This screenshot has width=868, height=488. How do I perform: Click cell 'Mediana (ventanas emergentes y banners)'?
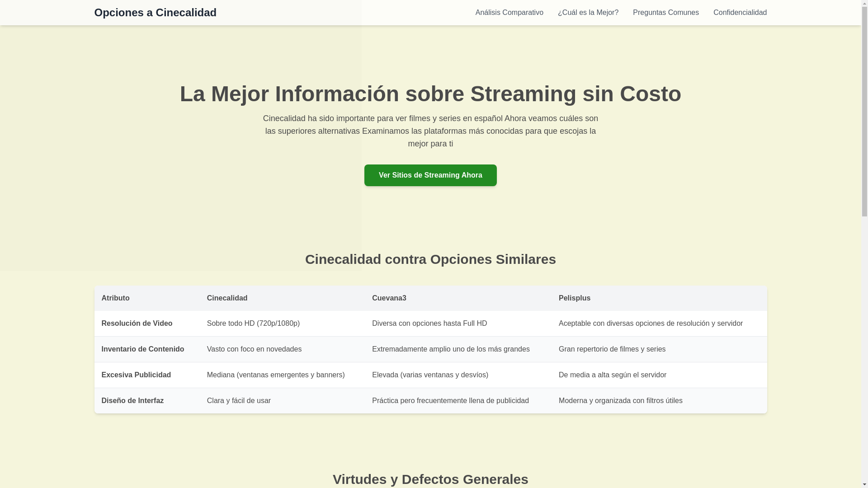pos(282,375)
